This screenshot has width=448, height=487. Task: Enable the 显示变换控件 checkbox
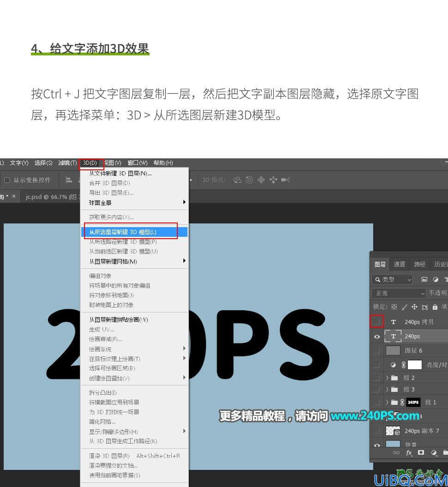pyautogui.click(x=7, y=180)
